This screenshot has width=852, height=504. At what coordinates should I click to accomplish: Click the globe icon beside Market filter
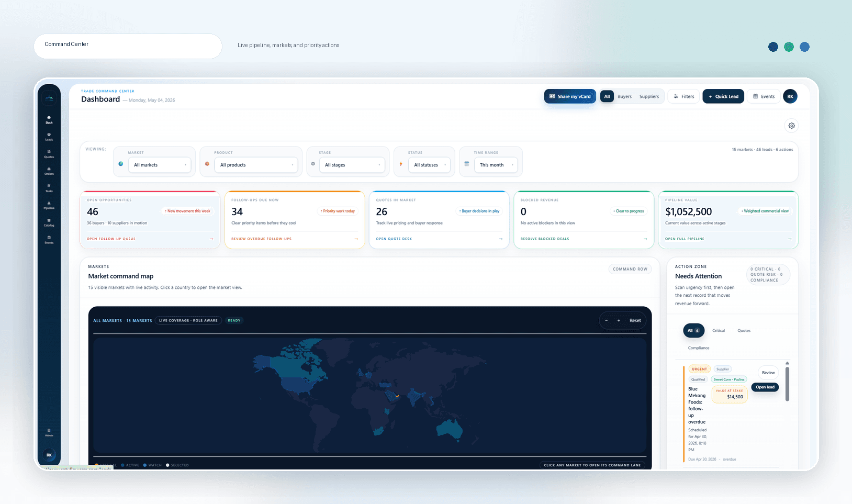121,164
